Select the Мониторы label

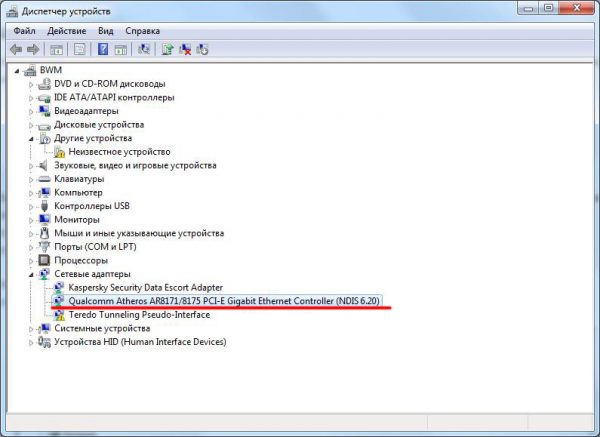[x=77, y=220]
